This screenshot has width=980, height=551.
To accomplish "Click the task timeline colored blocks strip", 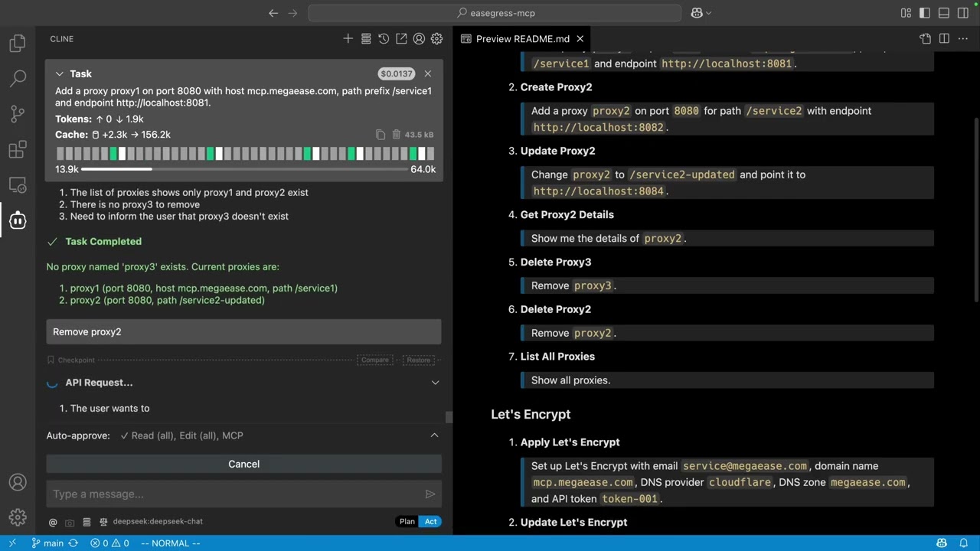I will (245, 154).
